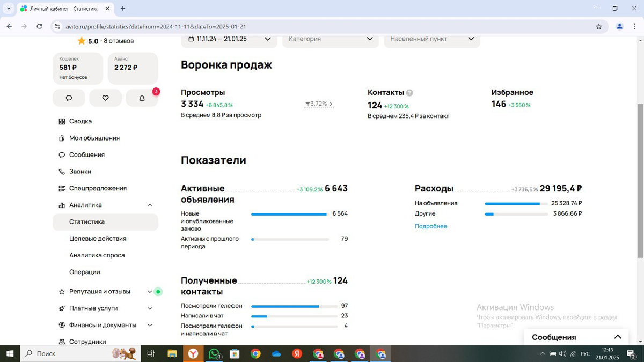This screenshot has height=362, width=644.
Task: Open WhatsApp from the taskbar
Action: [x=214, y=354]
